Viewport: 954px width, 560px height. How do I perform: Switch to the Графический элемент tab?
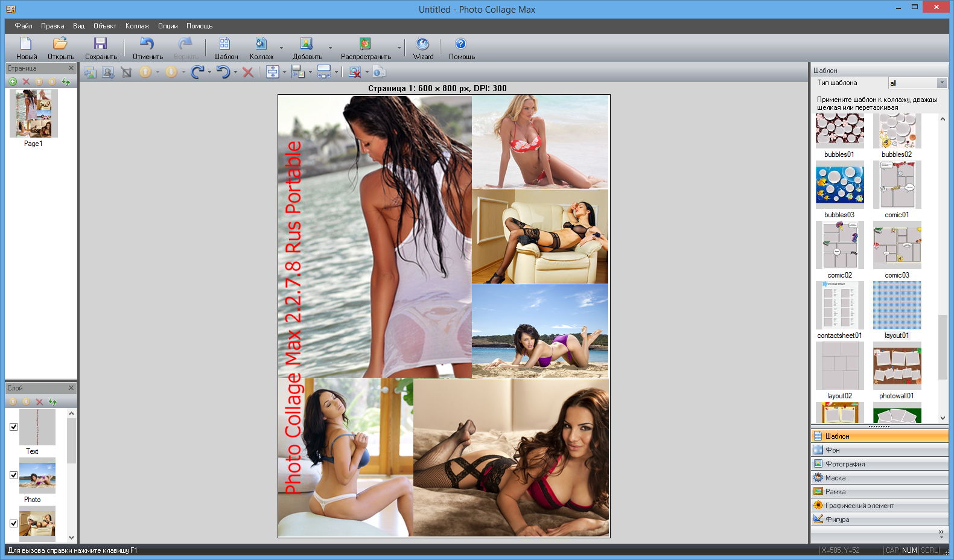[880, 506]
